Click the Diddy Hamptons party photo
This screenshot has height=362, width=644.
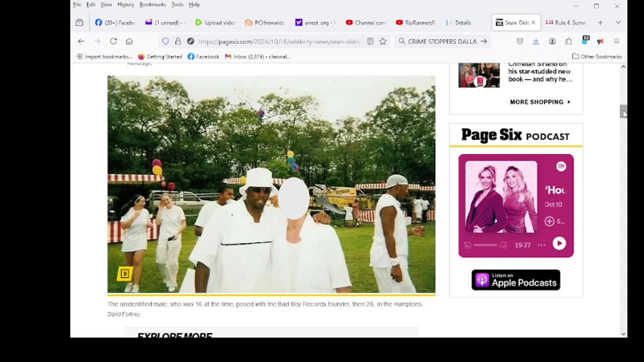coord(271,184)
